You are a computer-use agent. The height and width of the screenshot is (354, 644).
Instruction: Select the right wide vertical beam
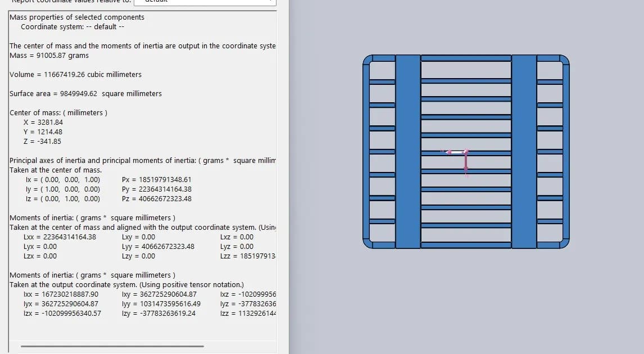tap(524, 151)
